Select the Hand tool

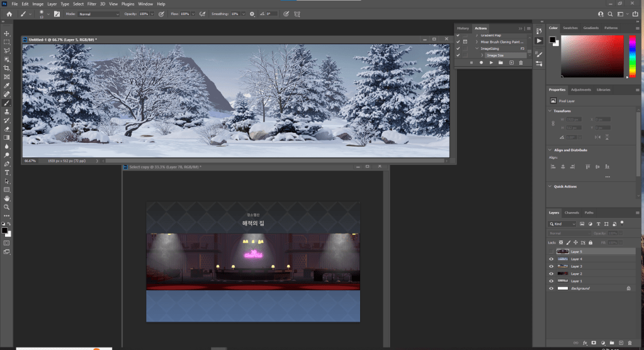click(x=7, y=198)
